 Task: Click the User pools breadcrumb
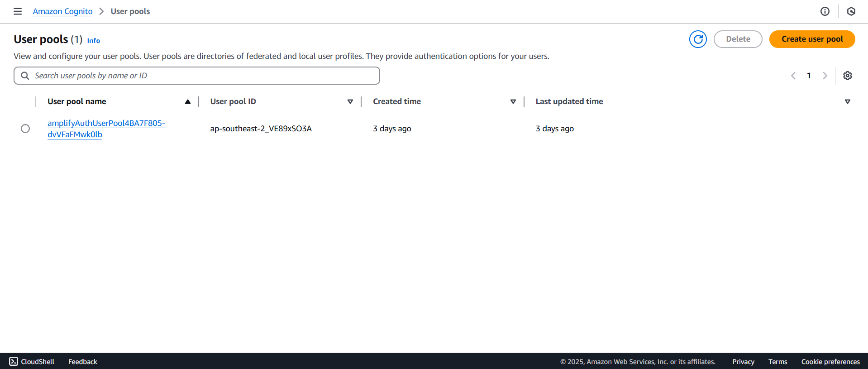point(130,11)
